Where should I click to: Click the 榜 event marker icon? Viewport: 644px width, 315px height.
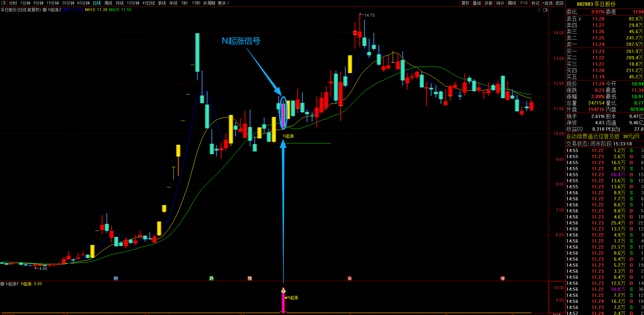tap(250, 278)
